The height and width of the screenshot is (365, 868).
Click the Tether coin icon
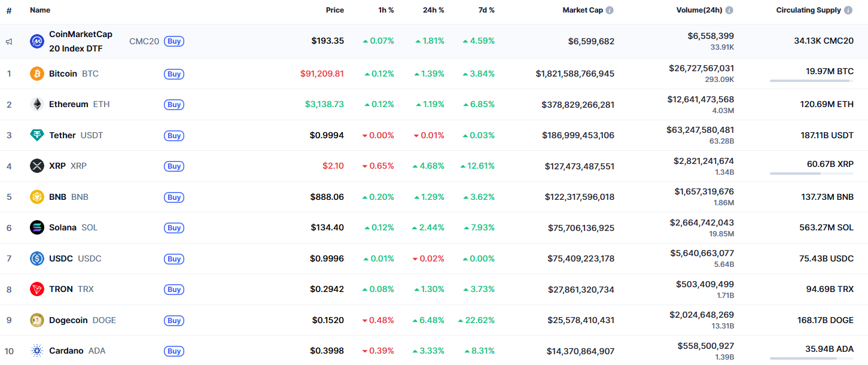[37, 135]
